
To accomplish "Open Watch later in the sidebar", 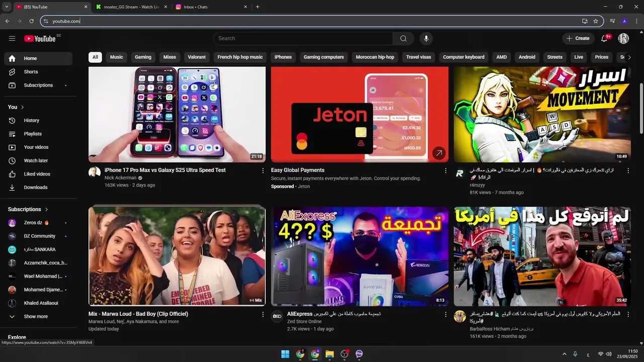I will point(38,161).
